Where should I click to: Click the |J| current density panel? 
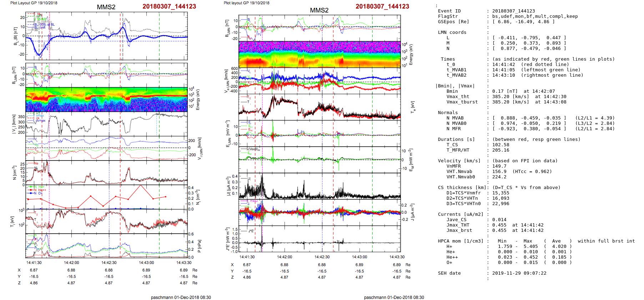pos(320,186)
